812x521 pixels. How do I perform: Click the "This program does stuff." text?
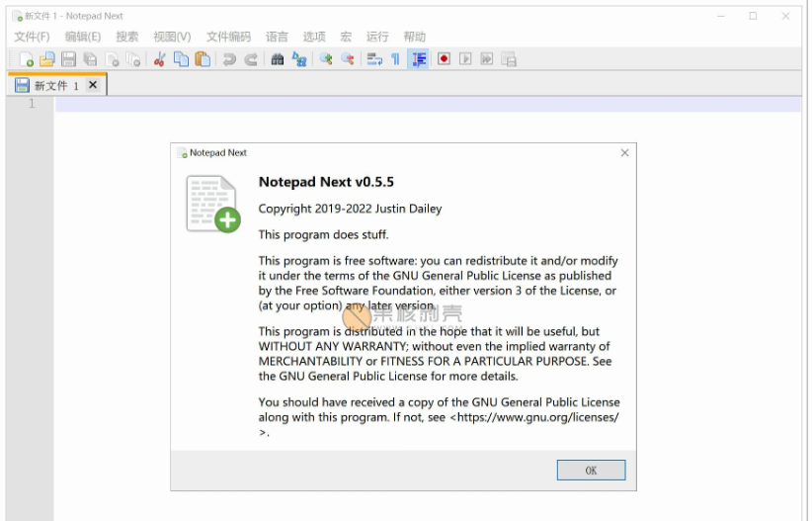click(323, 235)
